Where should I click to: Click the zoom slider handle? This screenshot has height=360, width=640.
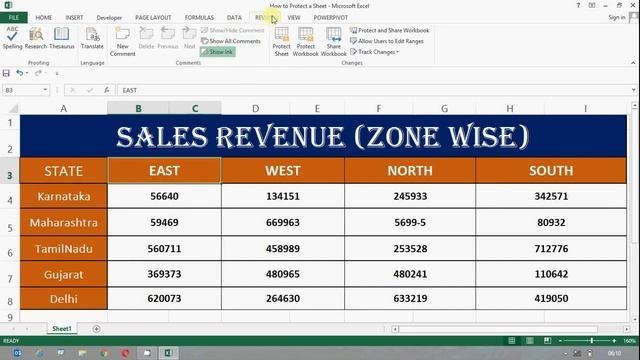(x=591, y=340)
